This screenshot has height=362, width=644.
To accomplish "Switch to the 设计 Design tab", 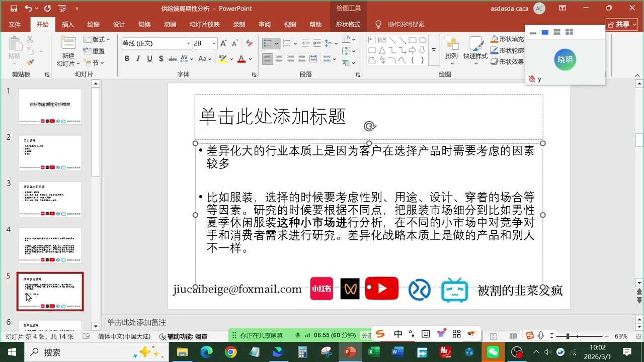I will [x=119, y=24].
